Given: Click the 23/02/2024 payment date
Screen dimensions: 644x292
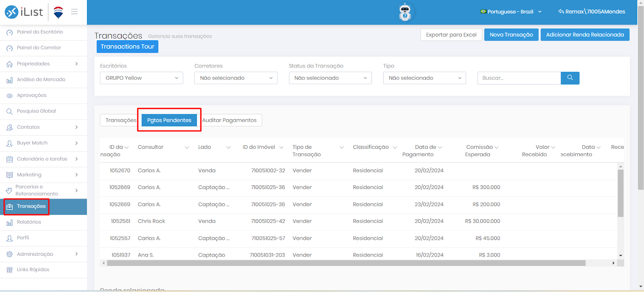Looking at the screenshot, I should point(429,204).
